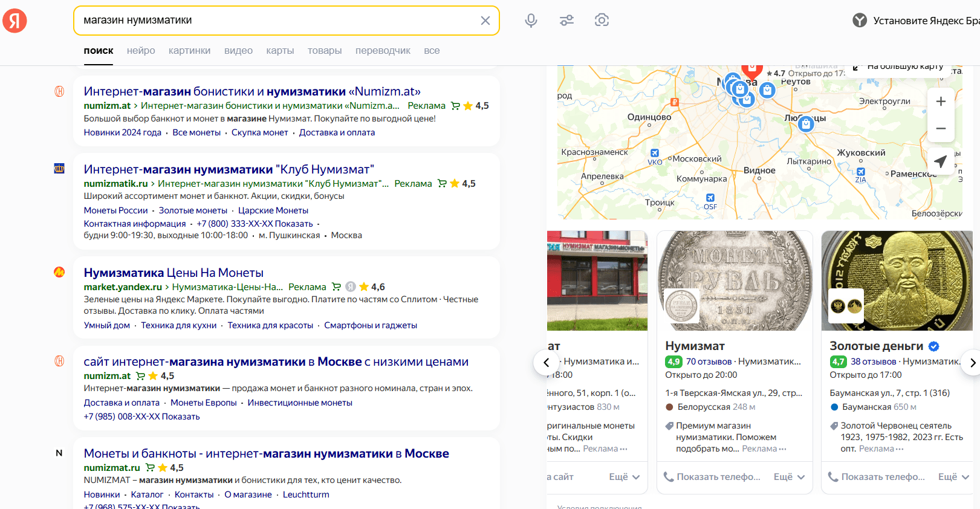Follow the Царские Монеты sitelink
This screenshot has width=980, height=509.
coord(273,210)
